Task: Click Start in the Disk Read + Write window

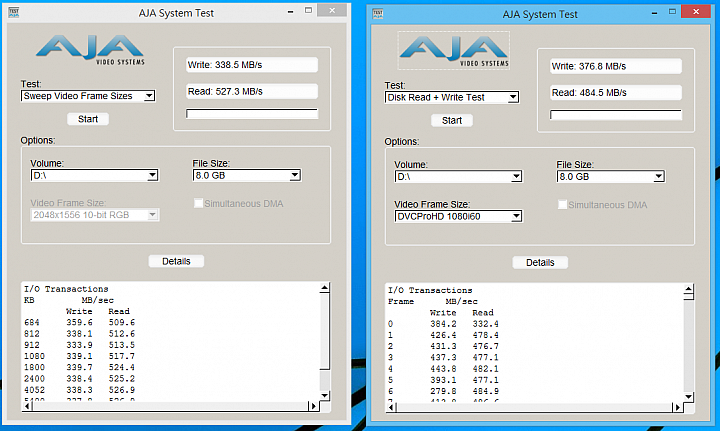Action: click(x=452, y=121)
